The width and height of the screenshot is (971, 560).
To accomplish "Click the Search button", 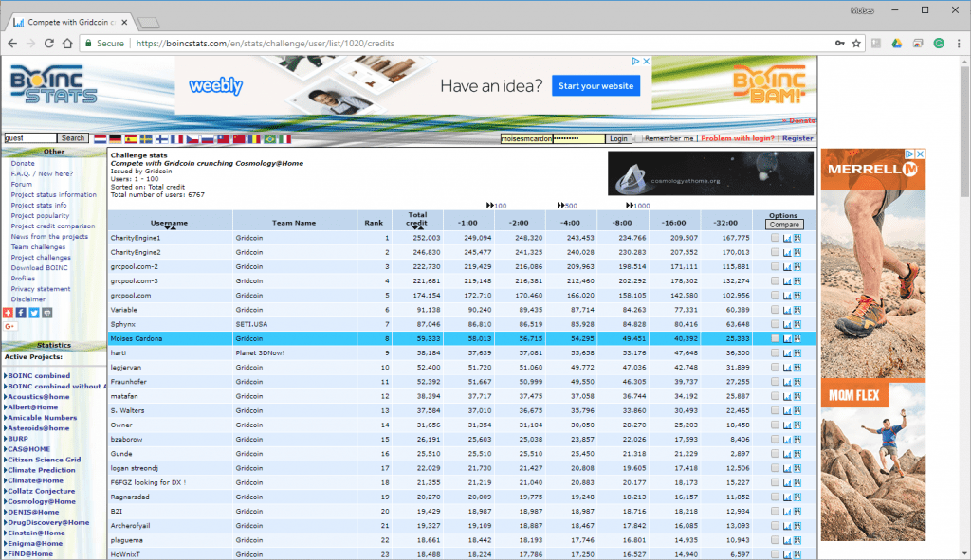I will pyautogui.click(x=73, y=138).
